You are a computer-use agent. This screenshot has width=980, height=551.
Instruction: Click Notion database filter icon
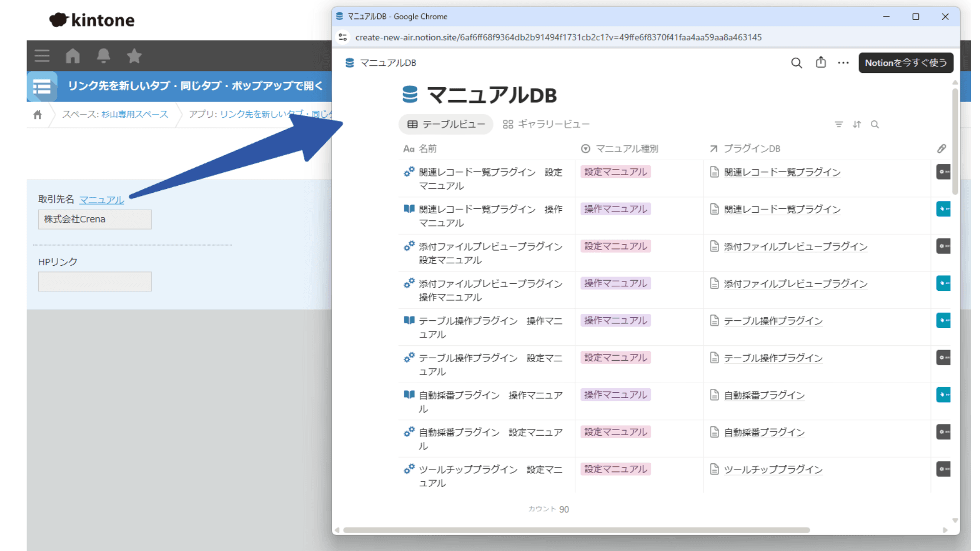(839, 124)
